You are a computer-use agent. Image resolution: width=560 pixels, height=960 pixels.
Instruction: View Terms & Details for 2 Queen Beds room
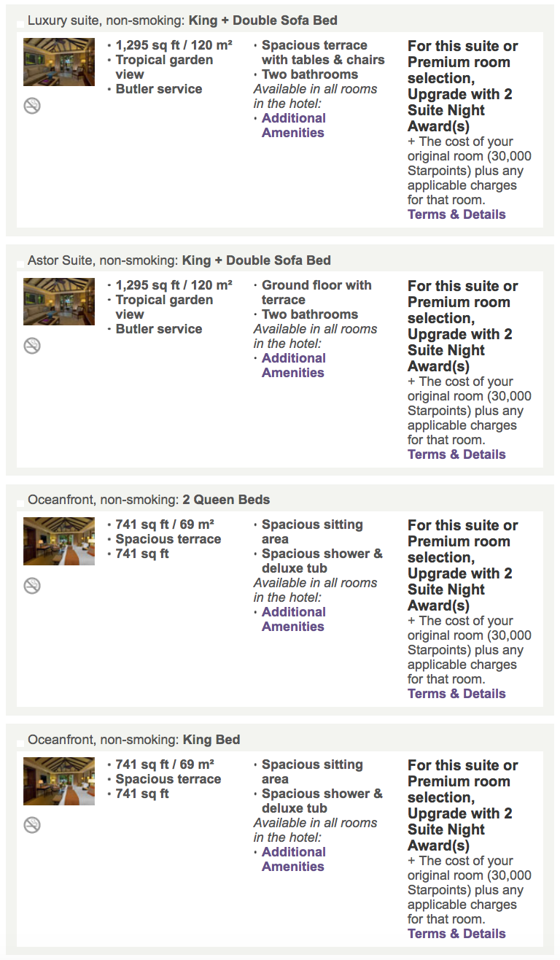(456, 694)
